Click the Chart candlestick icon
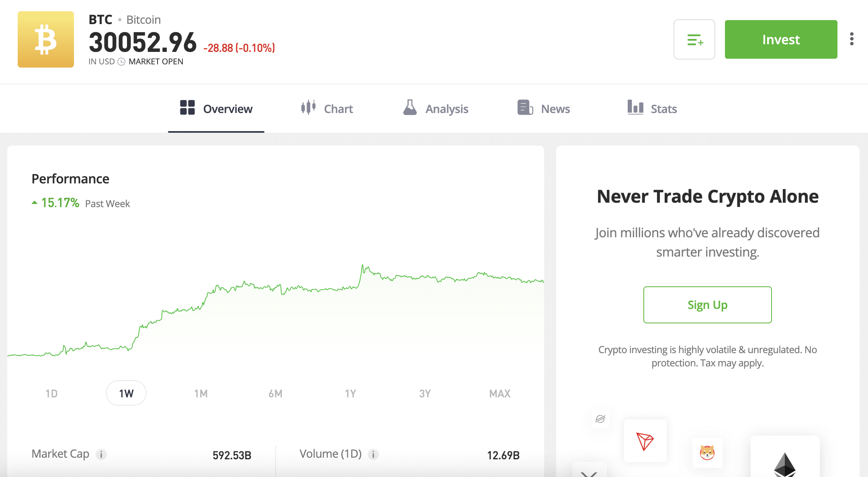The height and width of the screenshot is (477, 868). click(308, 107)
